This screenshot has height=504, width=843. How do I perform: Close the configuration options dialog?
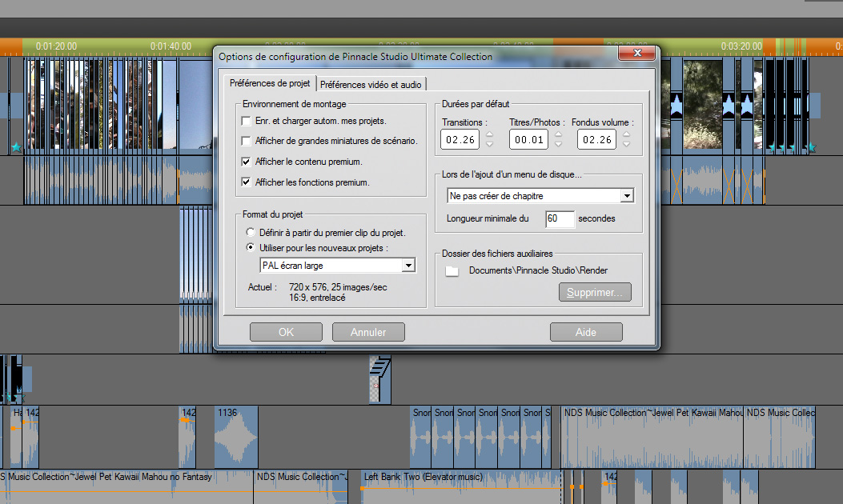[x=637, y=53]
